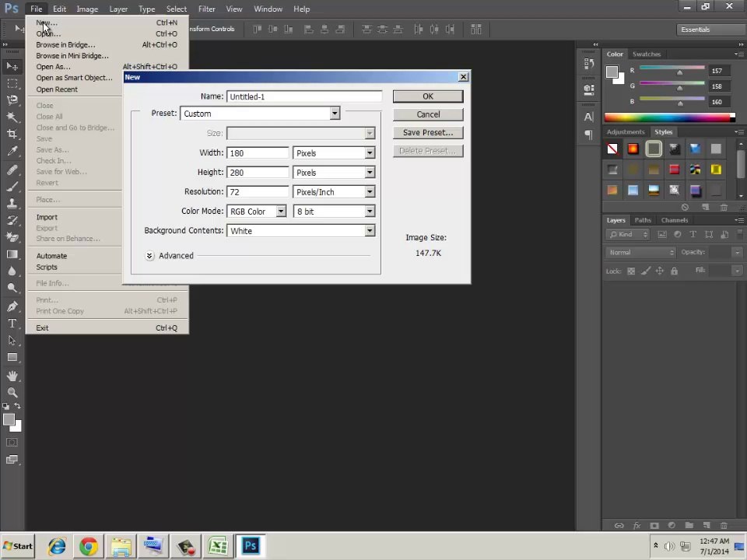Open the bit depth dropdown
747x560 pixels.
[x=370, y=211]
